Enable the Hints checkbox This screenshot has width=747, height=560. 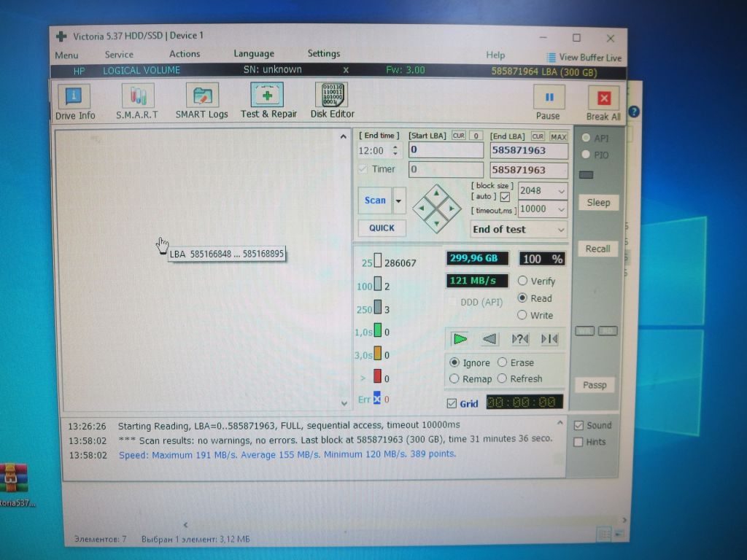578,442
